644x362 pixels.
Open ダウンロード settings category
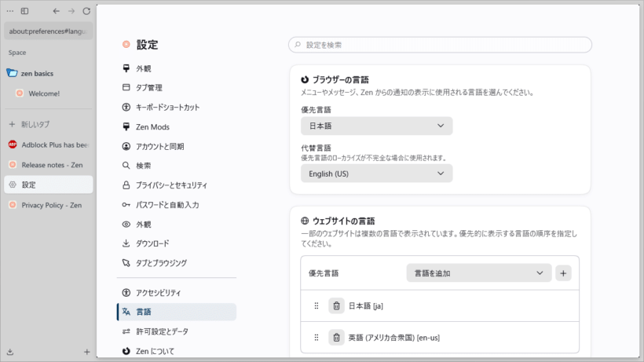177,243
